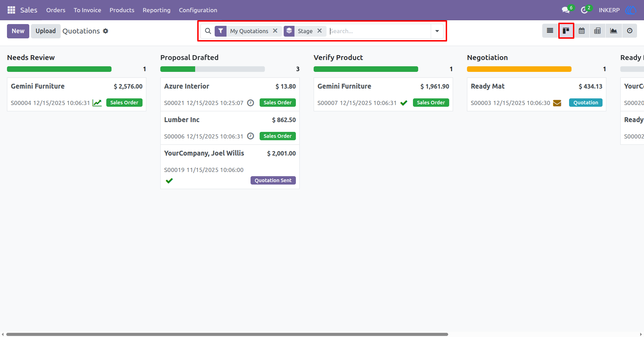Open the Orders menu

56,10
